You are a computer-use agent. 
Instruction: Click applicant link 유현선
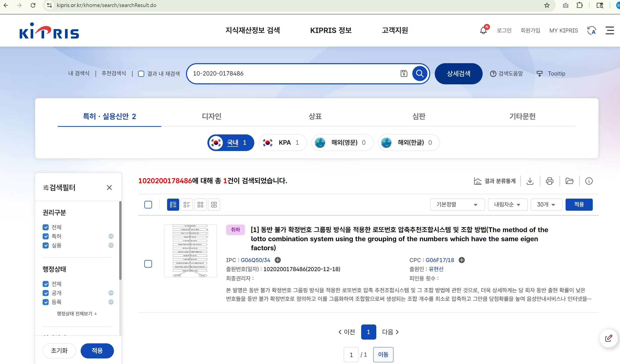[x=436, y=269]
